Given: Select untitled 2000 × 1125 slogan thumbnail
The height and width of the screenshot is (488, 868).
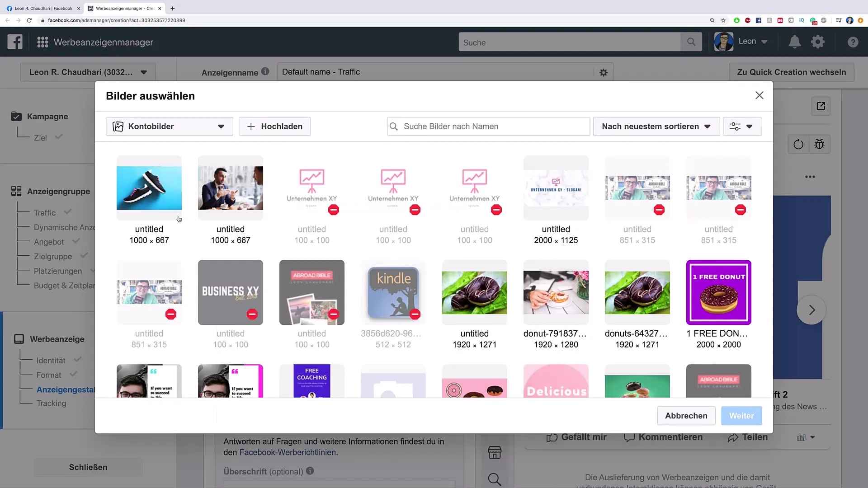Looking at the screenshot, I should click(x=556, y=188).
